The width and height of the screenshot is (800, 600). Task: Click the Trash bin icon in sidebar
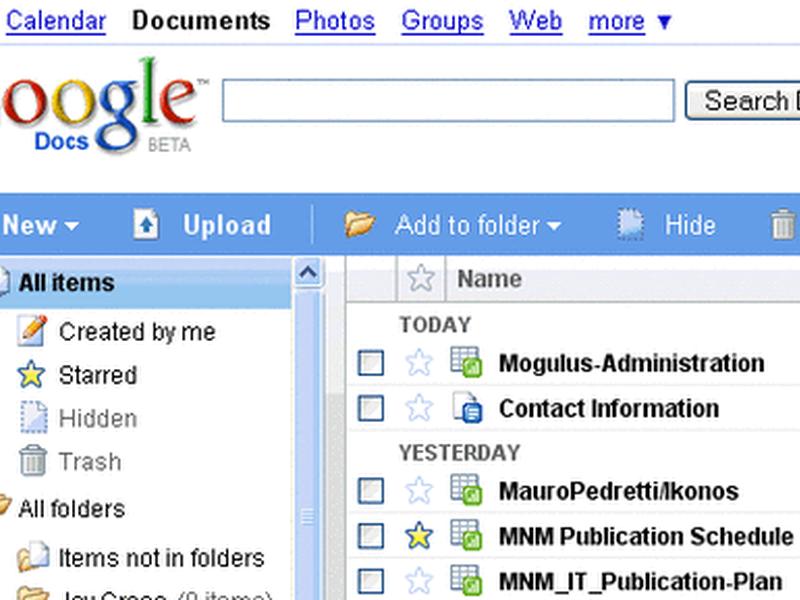click(x=33, y=460)
